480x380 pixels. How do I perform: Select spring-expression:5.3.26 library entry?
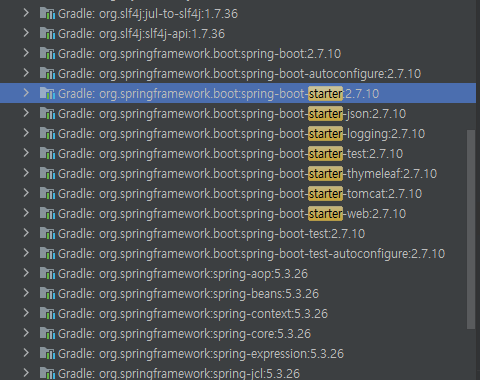click(x=238, y=354)
